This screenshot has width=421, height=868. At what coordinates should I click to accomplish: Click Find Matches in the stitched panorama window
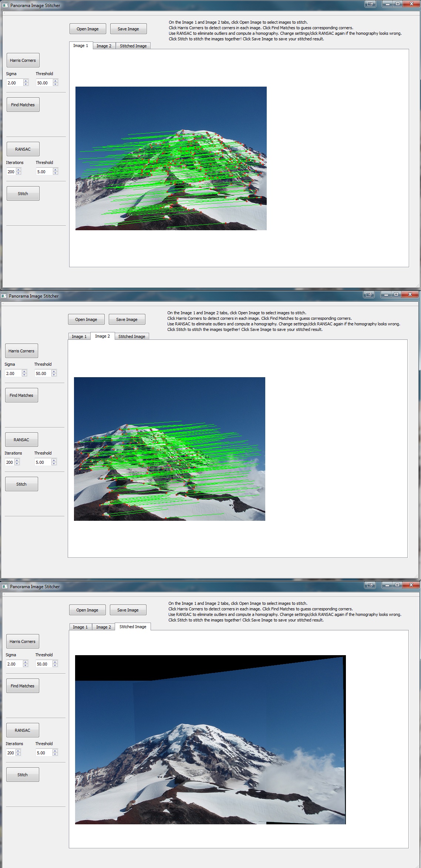click(x=23, y=686)
